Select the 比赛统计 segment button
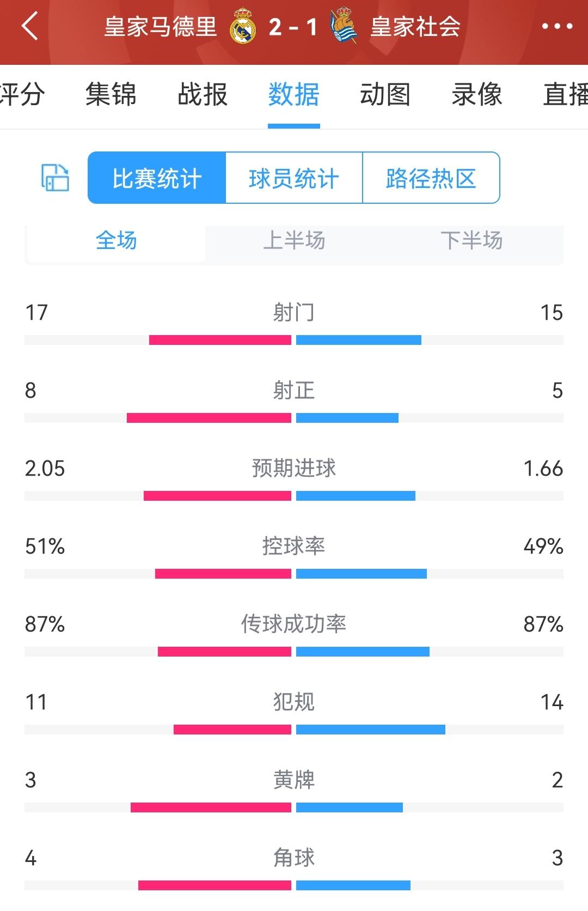Screen dimensions: 588x911 click(x=157, y=178)
